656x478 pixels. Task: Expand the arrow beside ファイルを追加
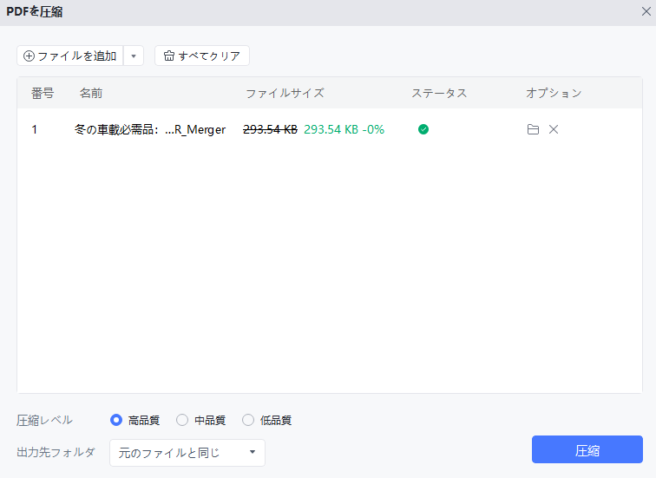tap(135, 56)
